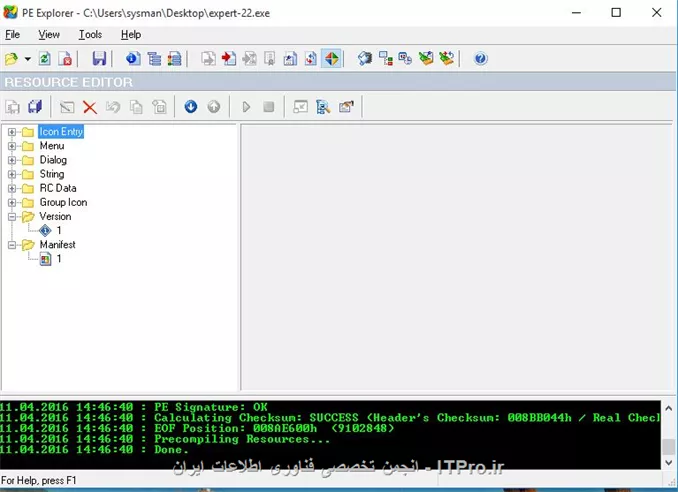678x492 pixels.
Task: Open the colorful Resource Editor toolbar icon
Action: 332,58
